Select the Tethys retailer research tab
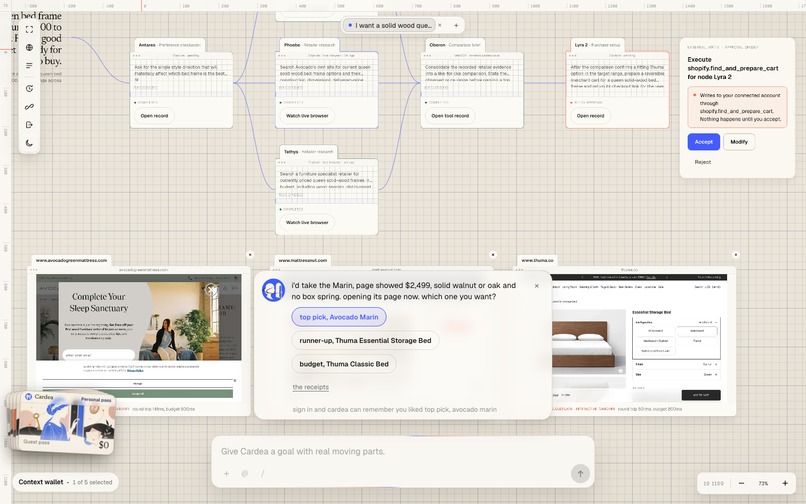The height and width of the screenshot is (504, 806). 308,152
